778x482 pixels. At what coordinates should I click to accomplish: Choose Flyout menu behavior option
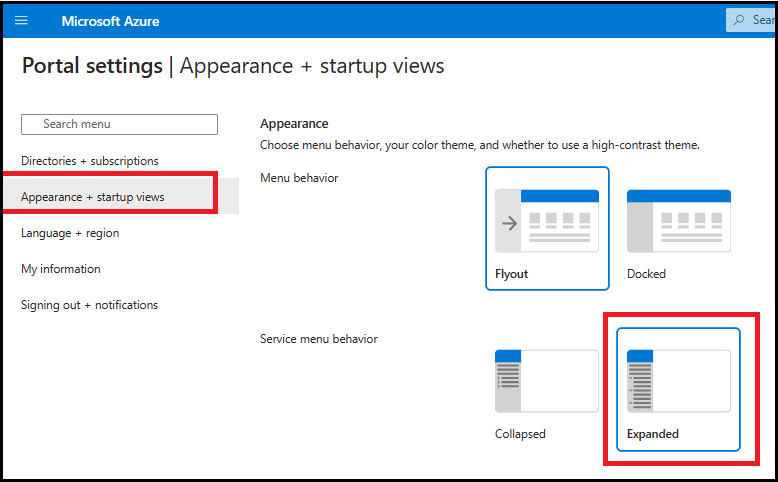point(547,228)
